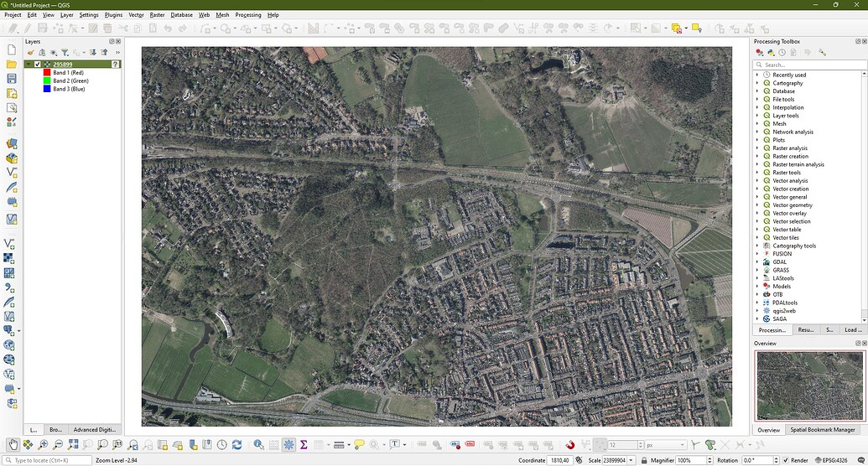Image resolution: width=868 pixels, height=466 pixels.
Task: Select the Pan Map hand tool
Action: [12, 444]
